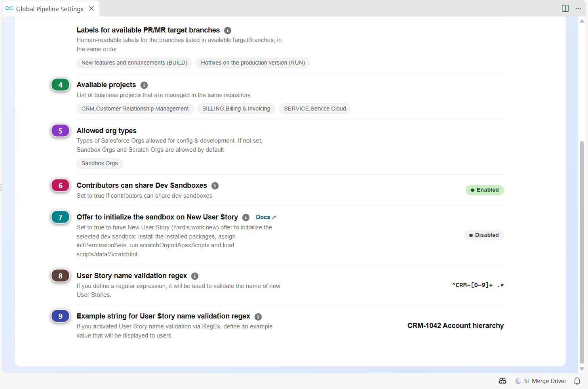This screenshot has width=588, height=389.
Task: Click the User Story name validation regex heading
Action: [x=132, y=276]
